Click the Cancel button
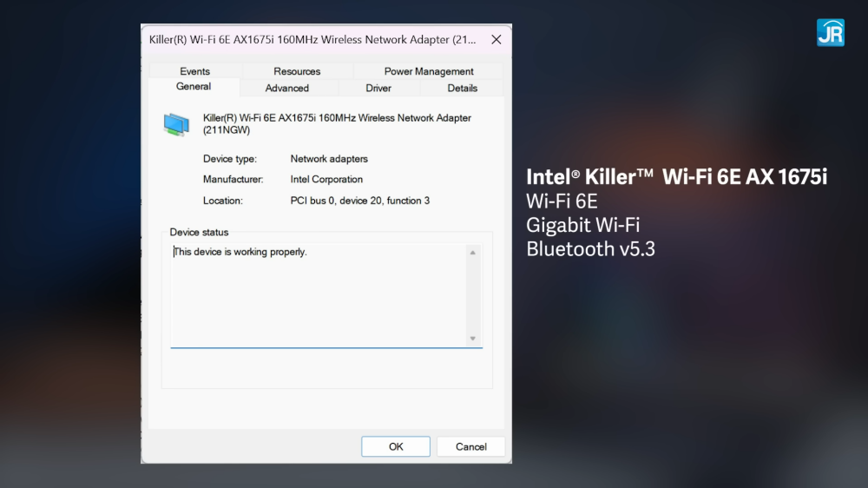Image resolution: width=868 pixels, height=488 pixels. [x=470, y=446]
